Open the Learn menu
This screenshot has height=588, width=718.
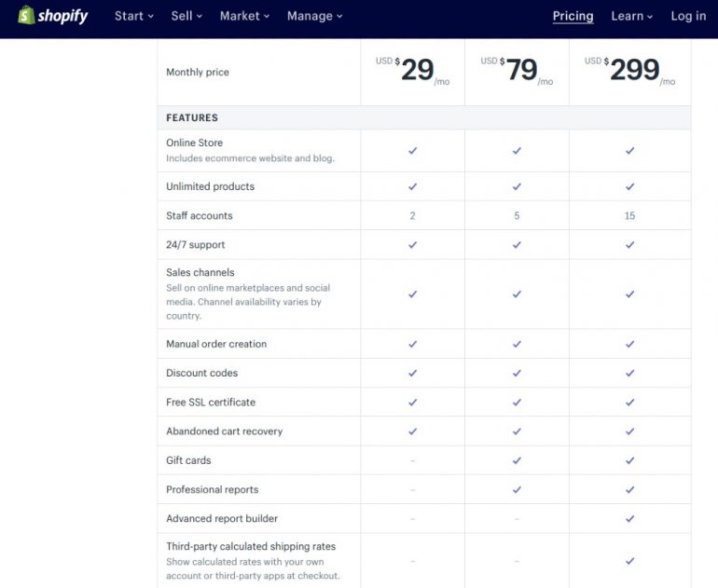[x=631, y=16]
